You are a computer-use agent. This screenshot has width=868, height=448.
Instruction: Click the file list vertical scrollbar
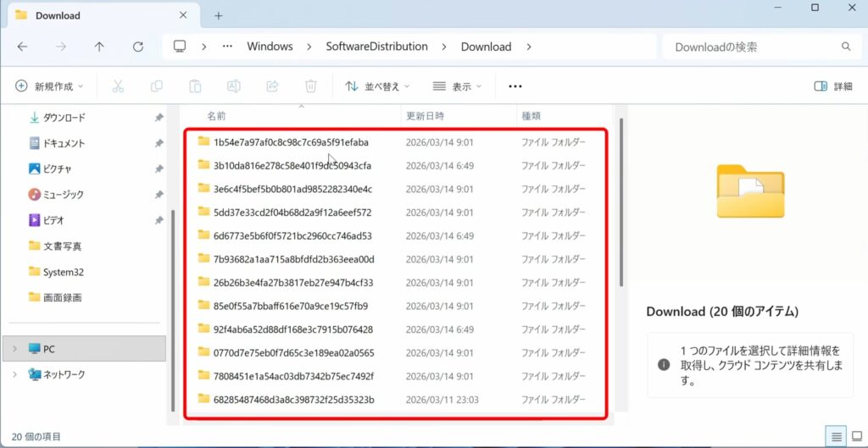621,203
